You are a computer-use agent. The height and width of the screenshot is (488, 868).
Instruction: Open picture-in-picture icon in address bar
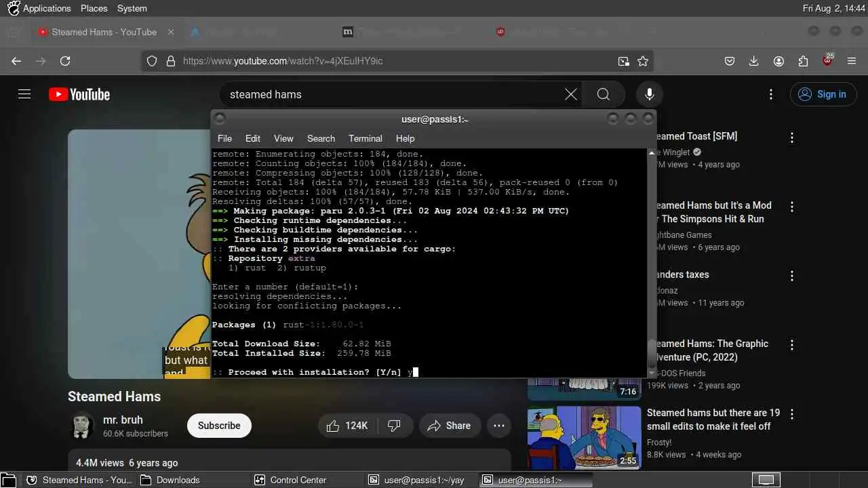(623, 61)
